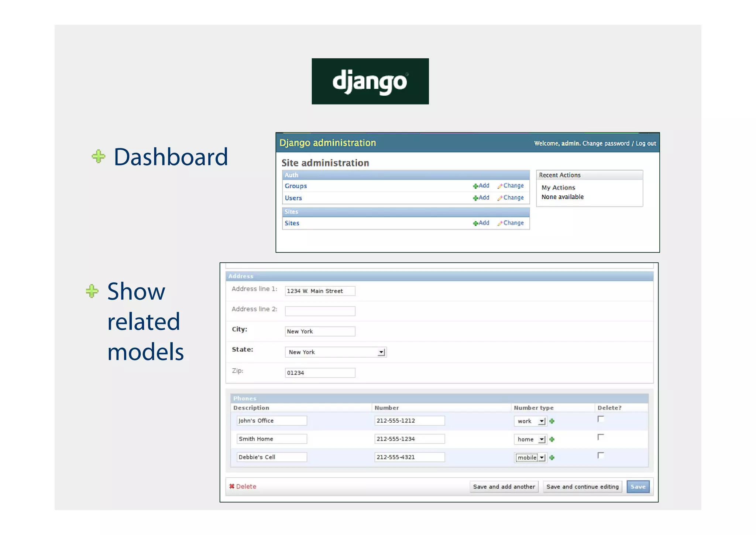This screenshot has width=756, height=535.
Task: Click Log out in header
Action: coord(646,143)
